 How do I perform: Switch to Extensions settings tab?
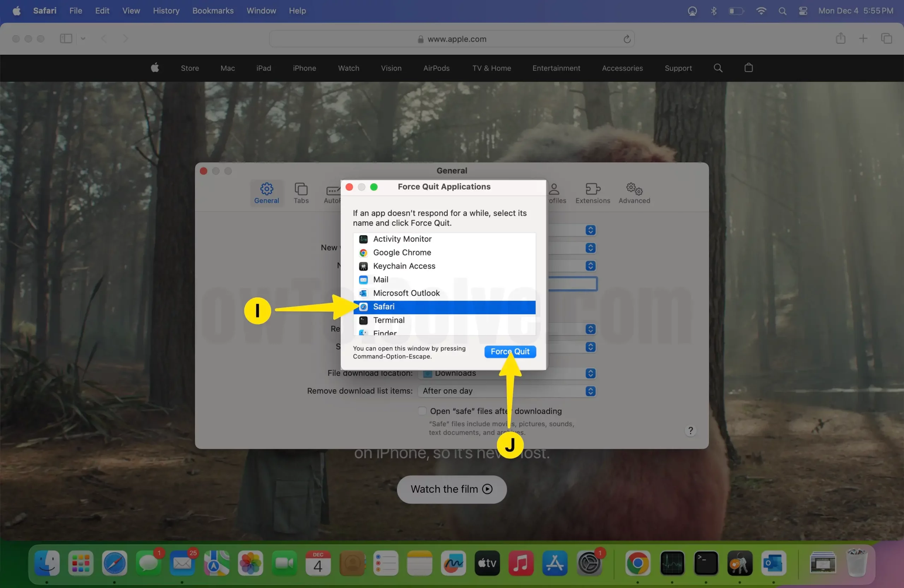pyautogui.click(x=593, y=193)
